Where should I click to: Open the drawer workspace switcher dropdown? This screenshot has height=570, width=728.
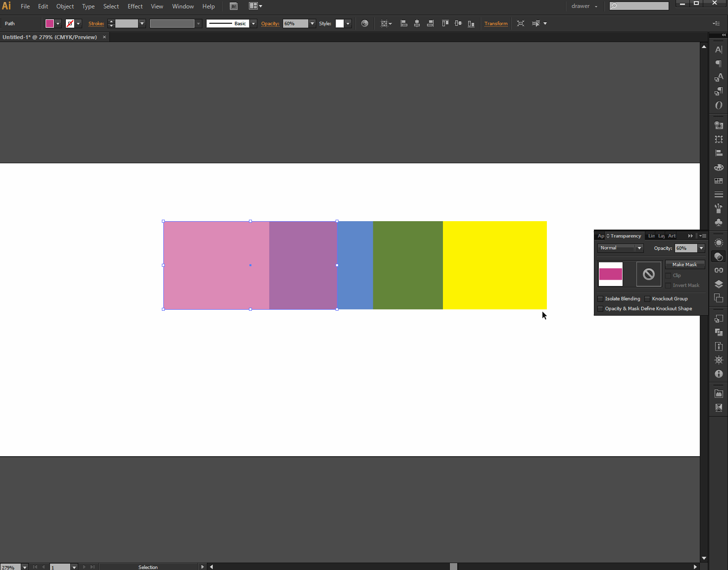[x=584, y=6]
